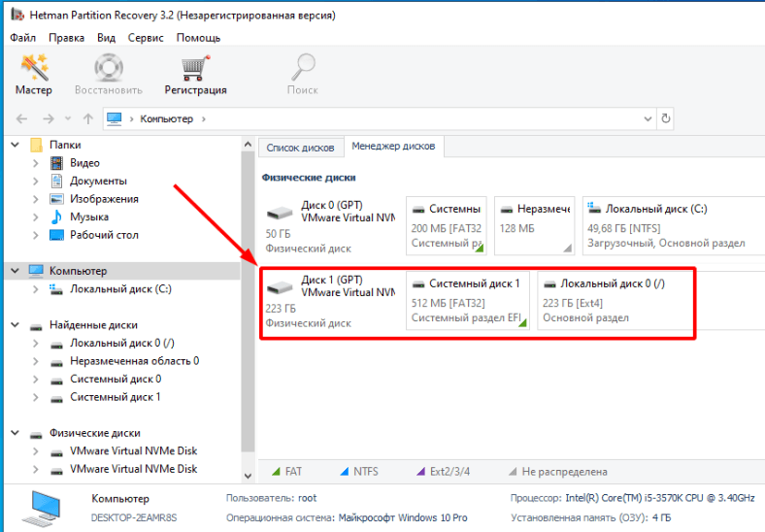Screen dimensions: 765x532
Task: Open the Сервис menu
Action: (x=146, y=38)
